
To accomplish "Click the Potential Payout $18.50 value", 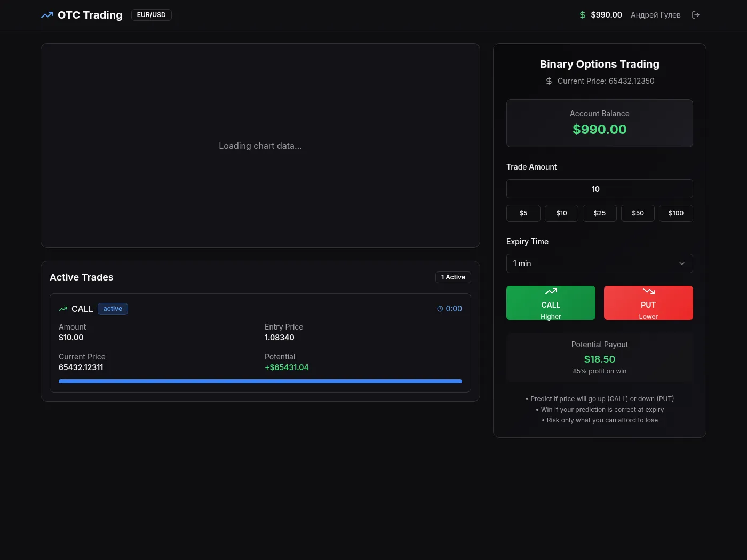I will point(600,359).
